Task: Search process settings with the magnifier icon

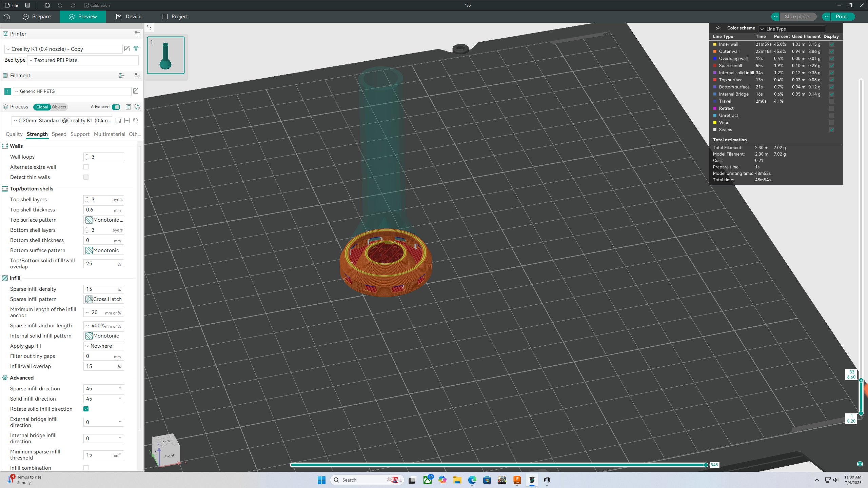Action: point(136,121)
